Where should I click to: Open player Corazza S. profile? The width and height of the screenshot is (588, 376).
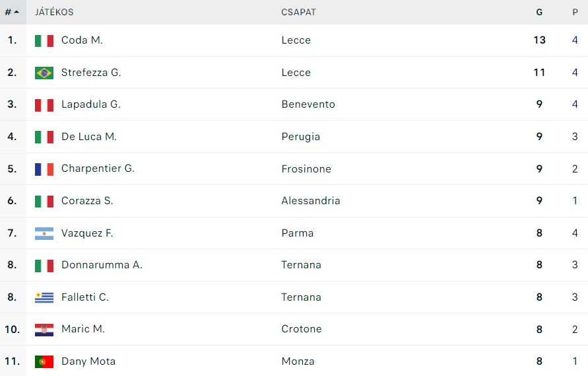pos(87,201)
